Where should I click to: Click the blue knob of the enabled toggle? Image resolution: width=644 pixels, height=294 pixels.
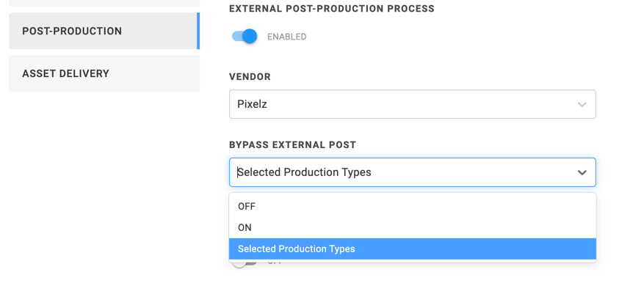point(250,36)
